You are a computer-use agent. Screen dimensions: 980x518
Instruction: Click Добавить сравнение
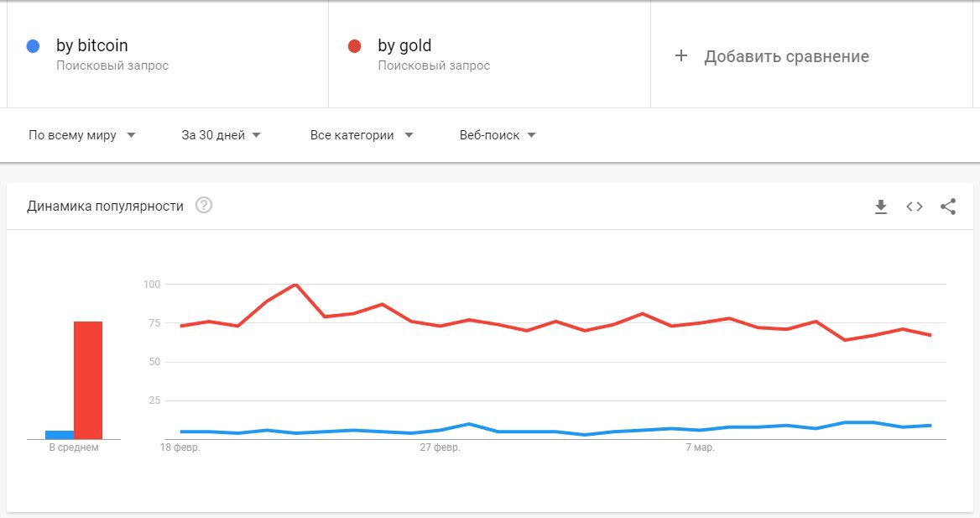(786, 56)
